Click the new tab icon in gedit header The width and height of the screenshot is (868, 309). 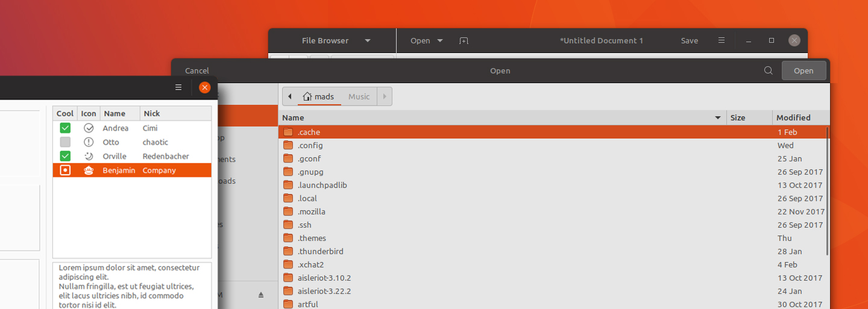[x=464, y=41]
